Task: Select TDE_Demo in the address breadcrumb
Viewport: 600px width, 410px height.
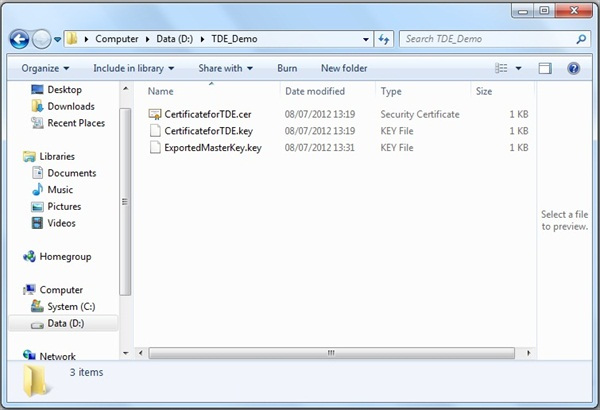Action: [234, 39]
